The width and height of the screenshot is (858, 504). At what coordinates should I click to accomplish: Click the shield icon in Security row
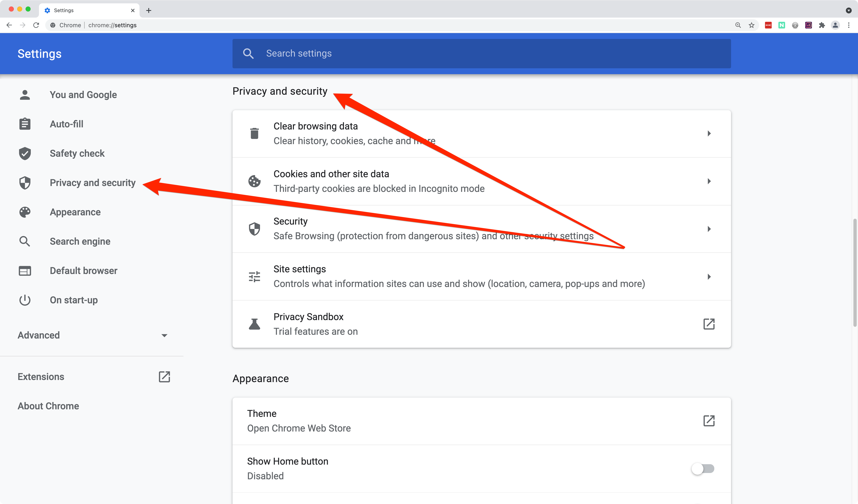pos(254,229)
